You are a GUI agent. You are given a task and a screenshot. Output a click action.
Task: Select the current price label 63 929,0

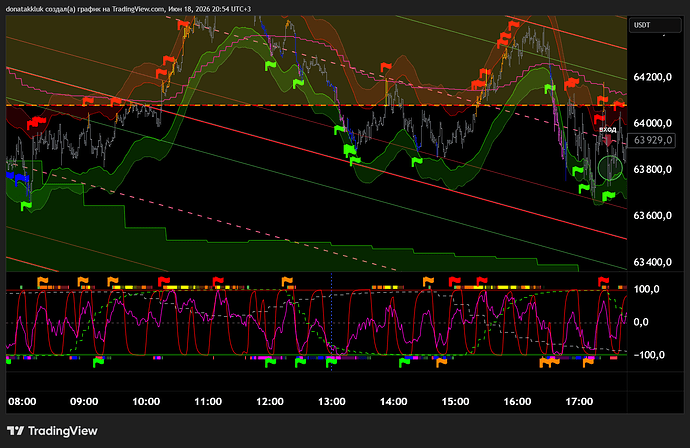pyautogui.click(x=653, y=140)
